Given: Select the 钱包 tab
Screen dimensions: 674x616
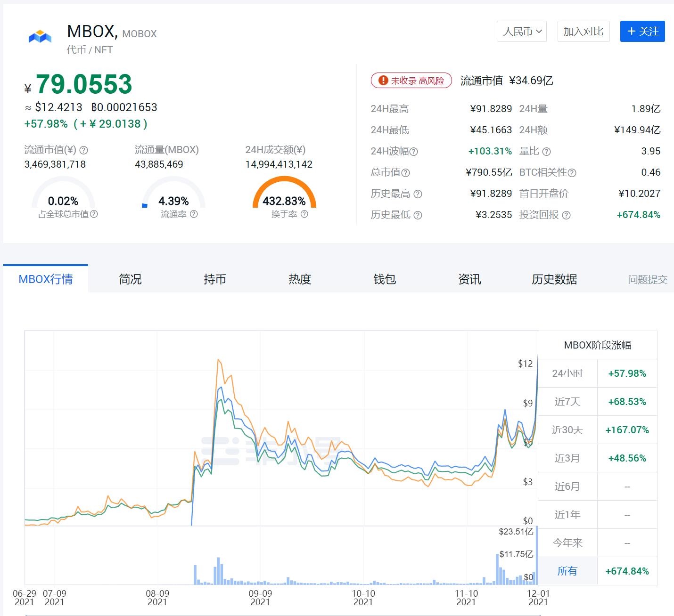Looking at the screenshot, I should tap(385, 279).
